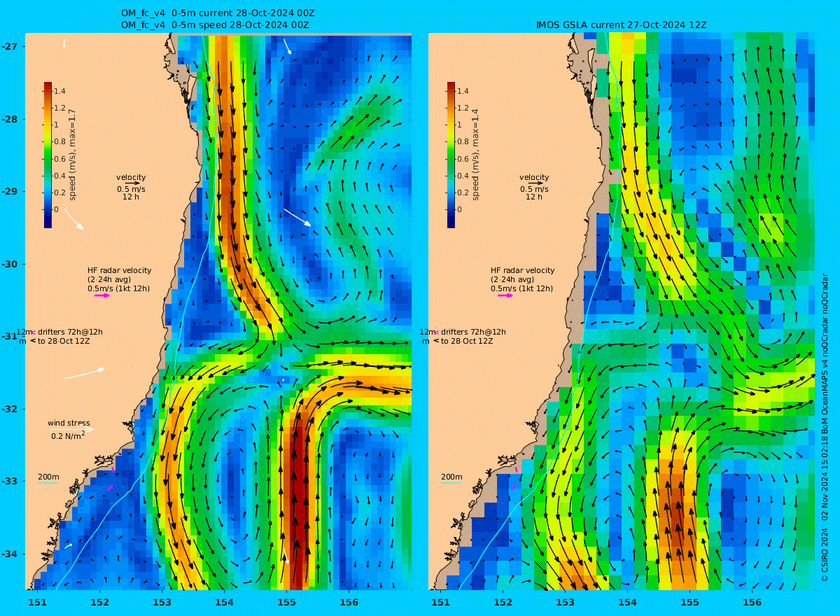Image resolution: width=840 pixels, height=616 pixels.
Task: Click longitude label '152' under IMOS GSLA map
Action: pyautogui.click(x=503, y=602)
